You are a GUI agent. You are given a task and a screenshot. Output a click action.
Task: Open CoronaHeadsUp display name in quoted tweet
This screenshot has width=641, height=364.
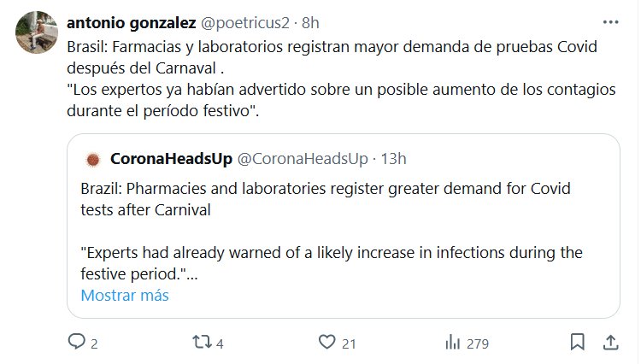tap(169, 159)
